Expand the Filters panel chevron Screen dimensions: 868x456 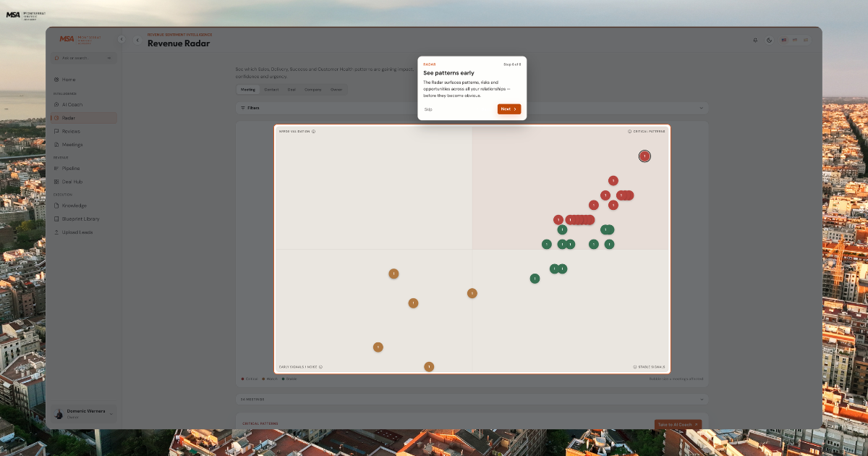pos(701,108)
